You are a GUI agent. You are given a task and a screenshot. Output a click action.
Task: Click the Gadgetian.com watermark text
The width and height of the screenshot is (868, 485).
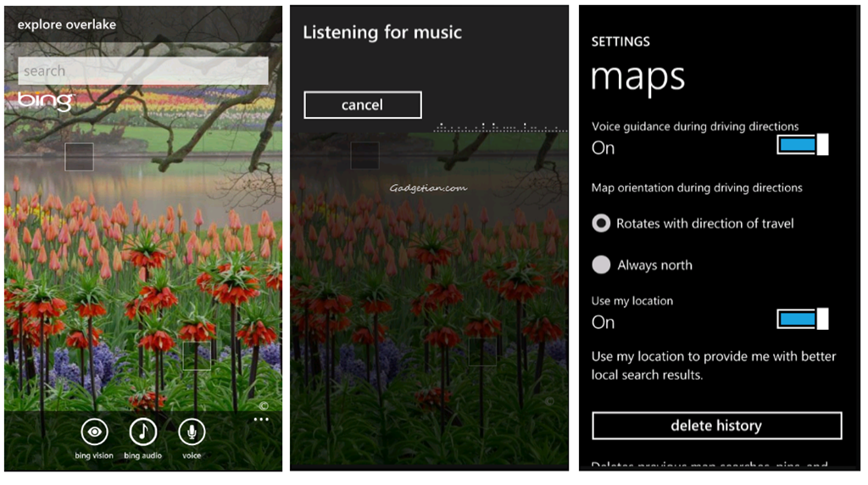428,189
